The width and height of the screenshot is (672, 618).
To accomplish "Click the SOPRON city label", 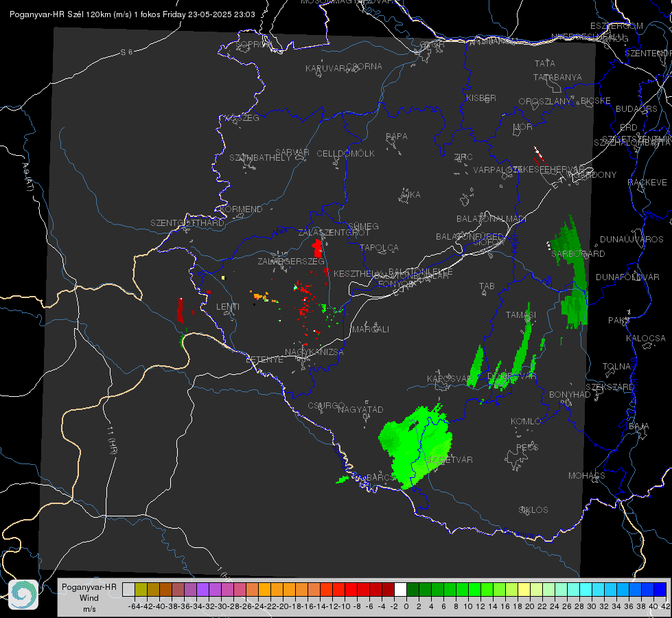I will point(254,44).
